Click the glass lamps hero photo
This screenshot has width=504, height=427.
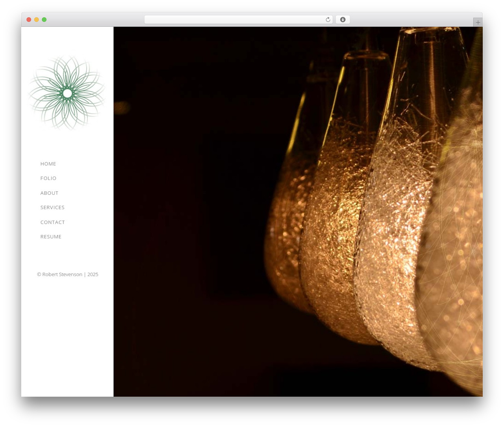tap(298, 212)
